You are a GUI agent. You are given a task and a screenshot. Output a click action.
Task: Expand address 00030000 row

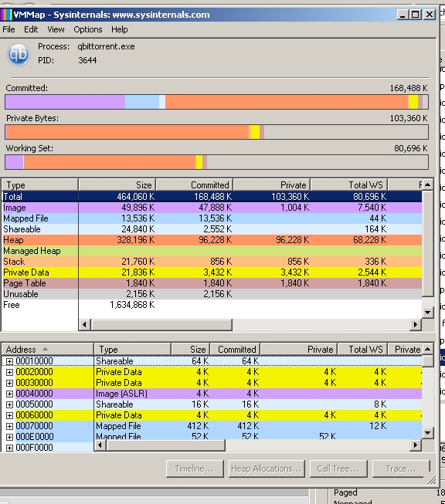(x=9, y=383)
